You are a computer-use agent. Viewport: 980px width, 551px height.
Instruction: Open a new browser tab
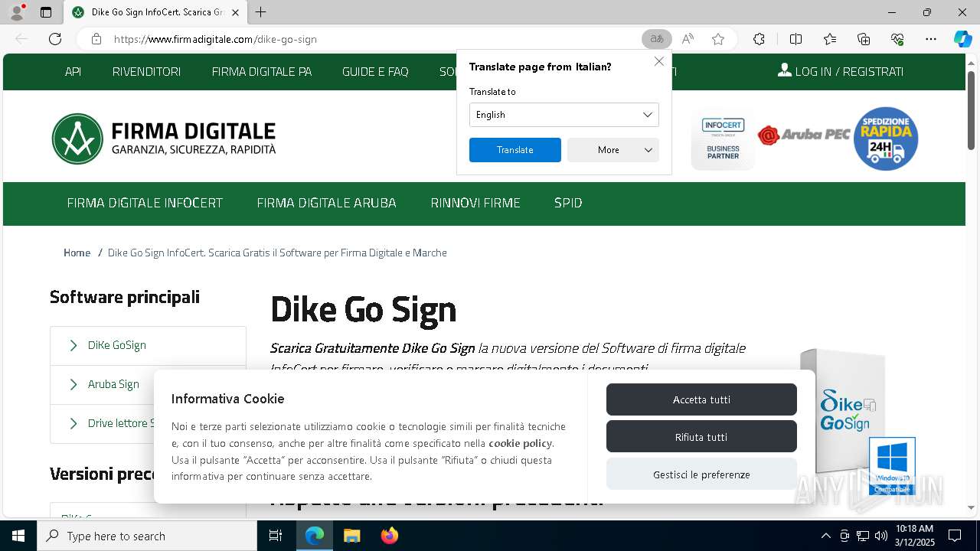click(x=260, y=12)
